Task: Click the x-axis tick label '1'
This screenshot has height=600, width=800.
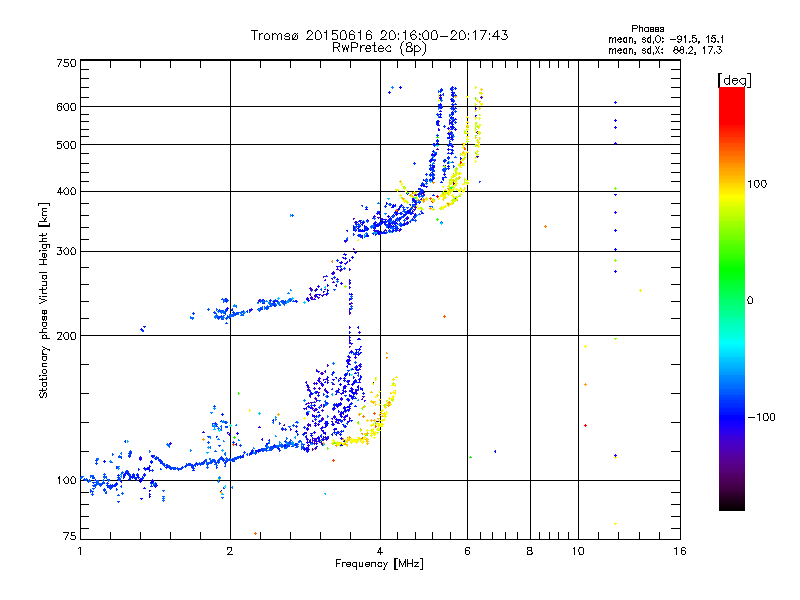Action: 80,551
